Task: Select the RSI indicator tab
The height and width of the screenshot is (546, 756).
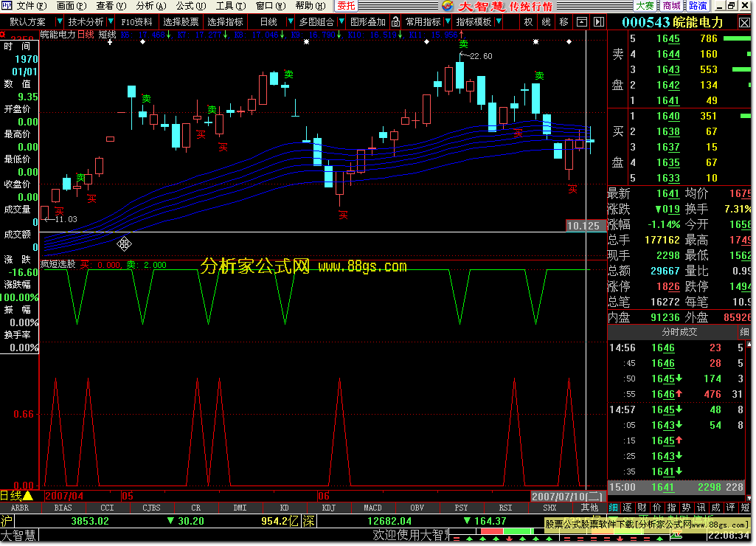Action: tap(505, 508)
